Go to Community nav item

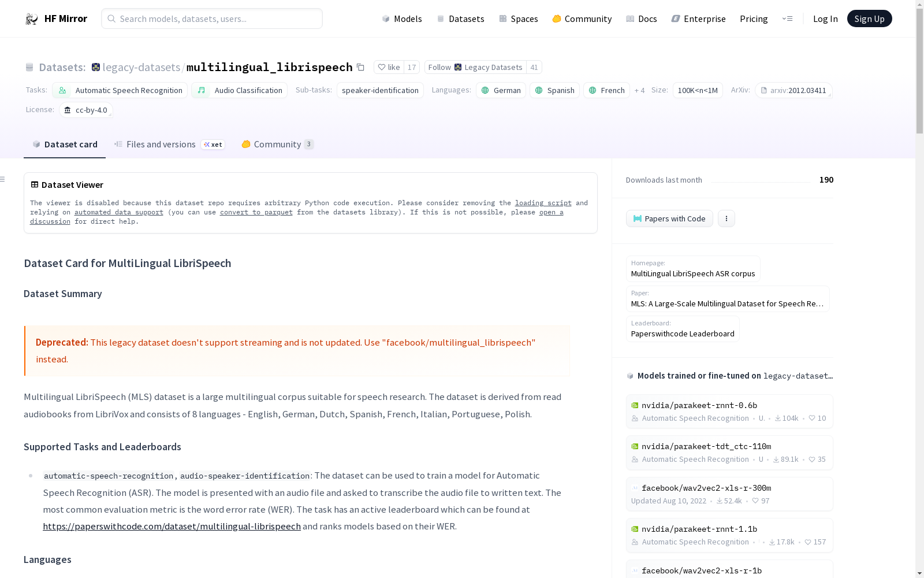click(582, 18)
